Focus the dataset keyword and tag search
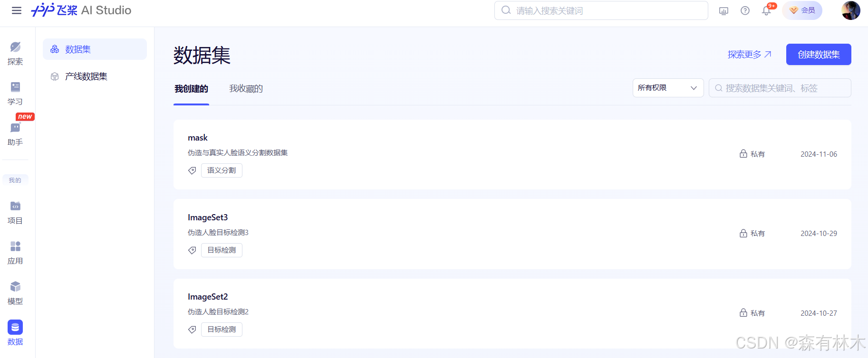 (x=780, y=88)
